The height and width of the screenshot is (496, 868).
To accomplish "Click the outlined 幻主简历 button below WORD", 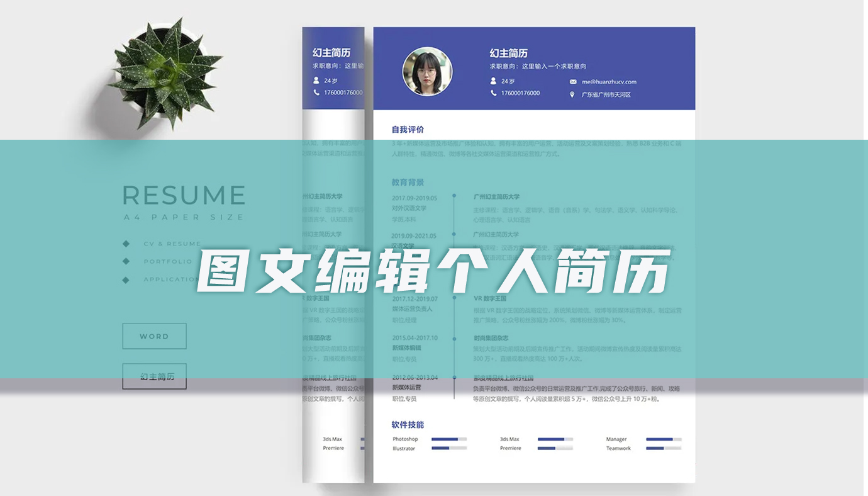I will click(154, 376).
